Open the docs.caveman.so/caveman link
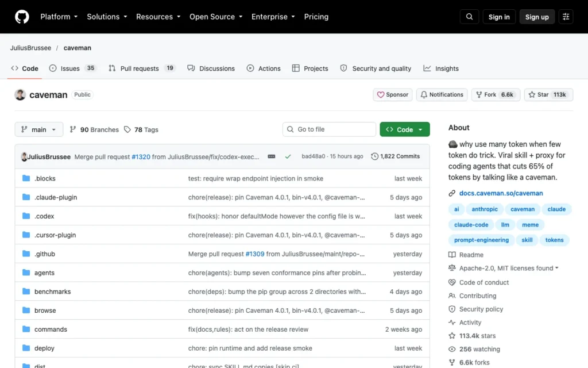588x368 pixels. 501,193
